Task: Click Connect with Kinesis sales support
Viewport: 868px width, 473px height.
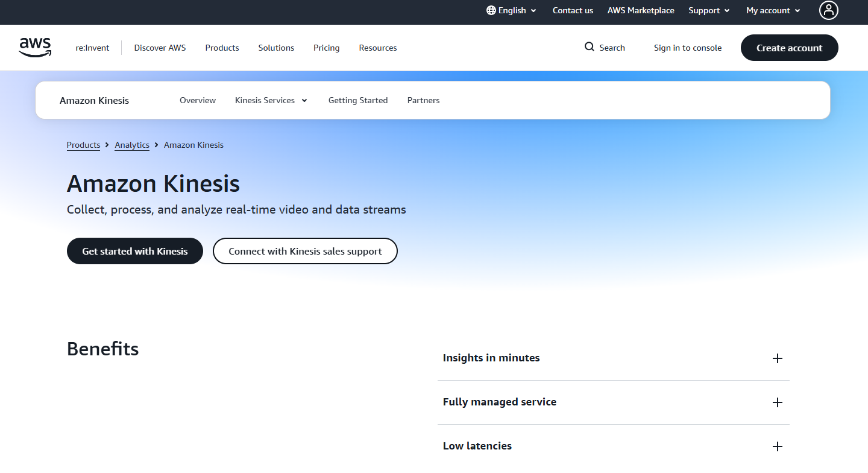Action: tap(305, 251)
